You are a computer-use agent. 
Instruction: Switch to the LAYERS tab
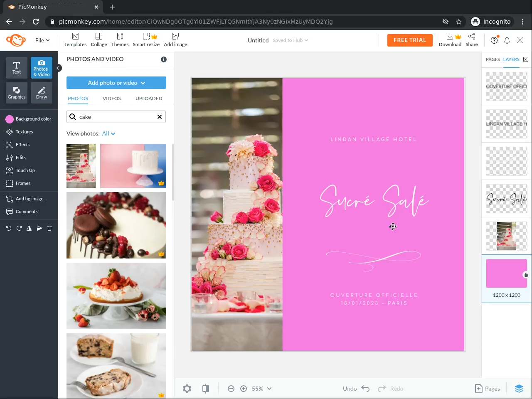point(511,59)
